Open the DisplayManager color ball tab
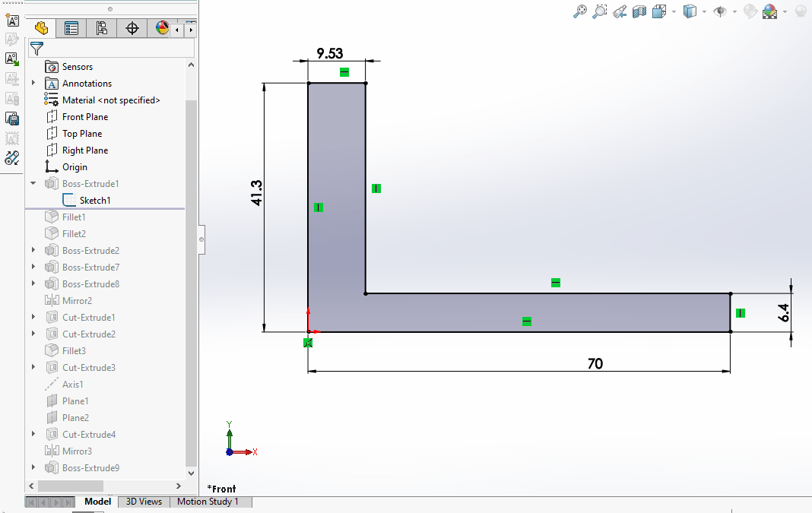The image size is (812, 513). (162, 28)
